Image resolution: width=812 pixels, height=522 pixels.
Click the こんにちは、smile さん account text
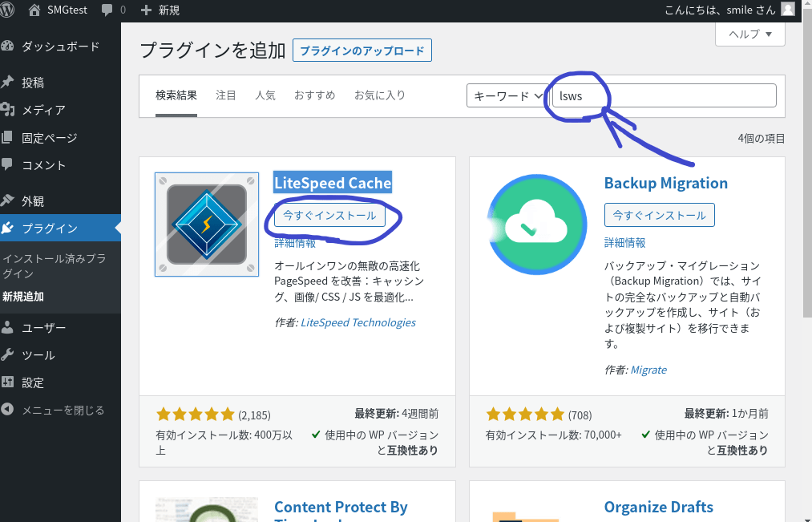tap(720, 10)
